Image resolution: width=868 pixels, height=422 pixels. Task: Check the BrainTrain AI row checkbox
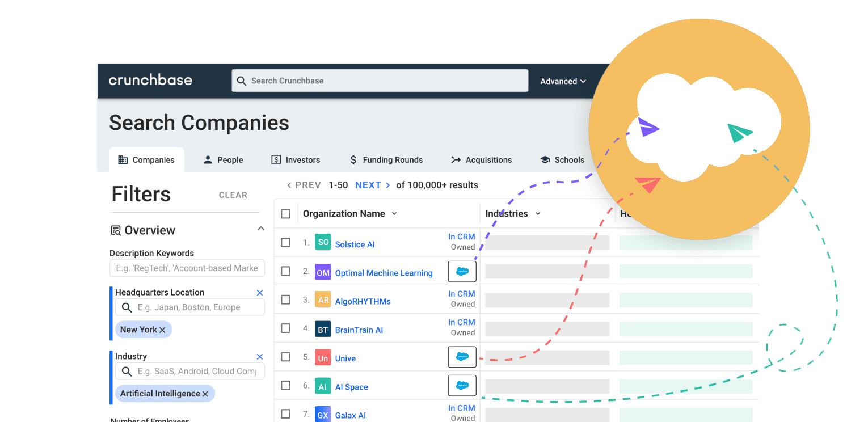coord(286,328)
